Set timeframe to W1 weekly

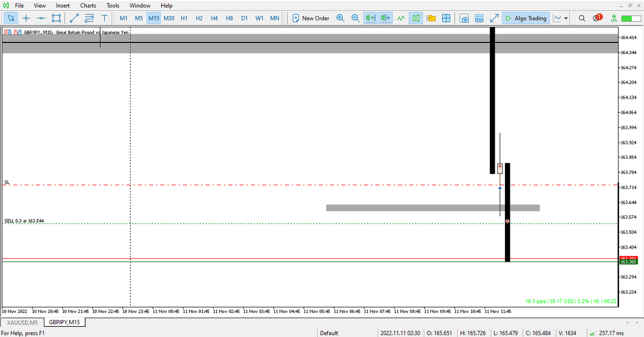point(259,18)
